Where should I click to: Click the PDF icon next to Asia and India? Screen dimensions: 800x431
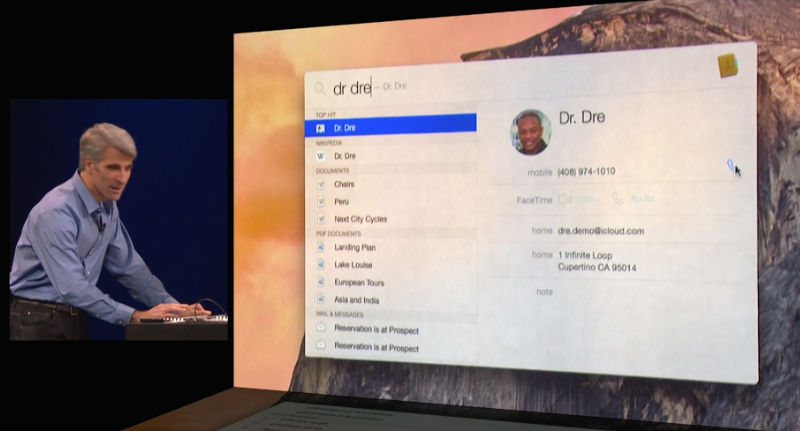(321, 299)
